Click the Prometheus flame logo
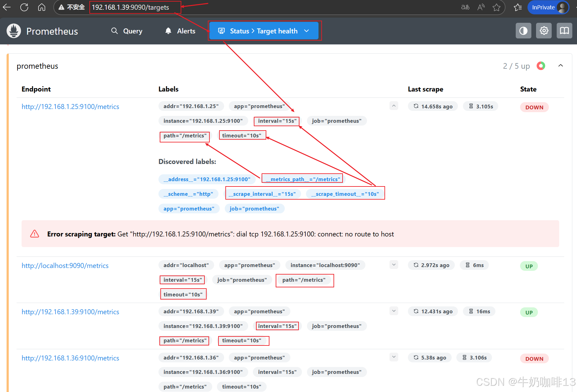Screen dimensions: 577x392 [x=14, y=31]
